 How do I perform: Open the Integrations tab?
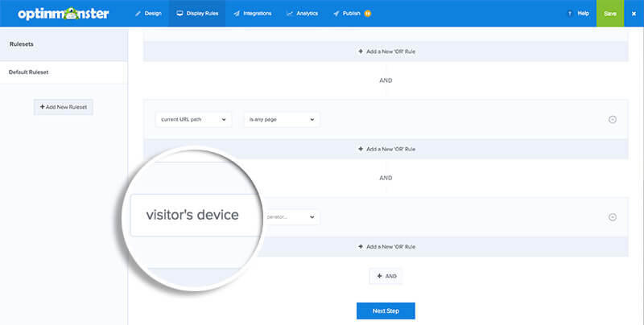tap(253, 14)
